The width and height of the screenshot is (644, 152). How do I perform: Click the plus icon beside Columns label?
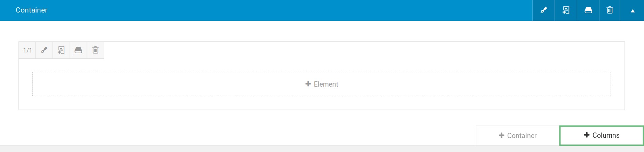coord(587,135)
